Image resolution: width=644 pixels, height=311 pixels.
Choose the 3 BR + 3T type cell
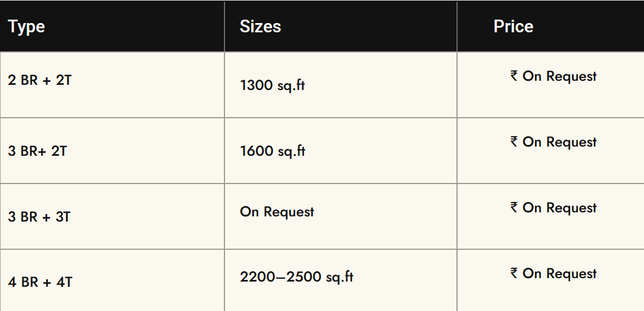[39, 217]
